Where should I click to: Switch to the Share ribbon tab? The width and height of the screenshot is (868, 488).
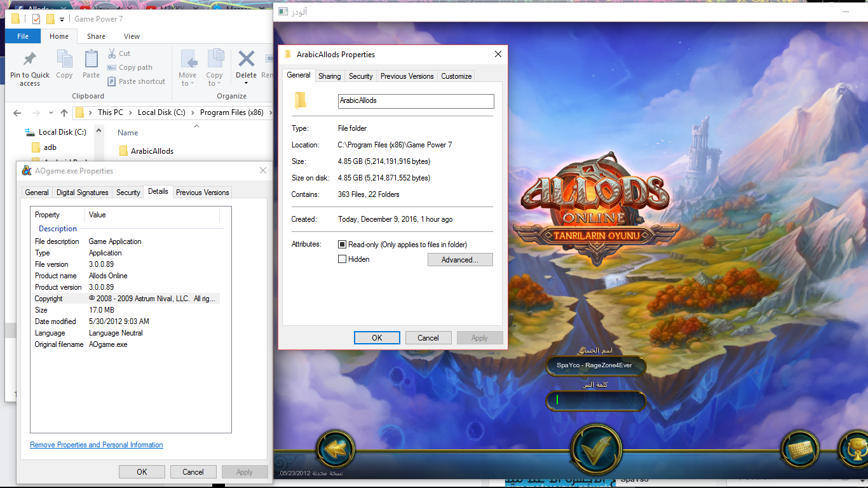pyautogui.click(x=97, y=36)
